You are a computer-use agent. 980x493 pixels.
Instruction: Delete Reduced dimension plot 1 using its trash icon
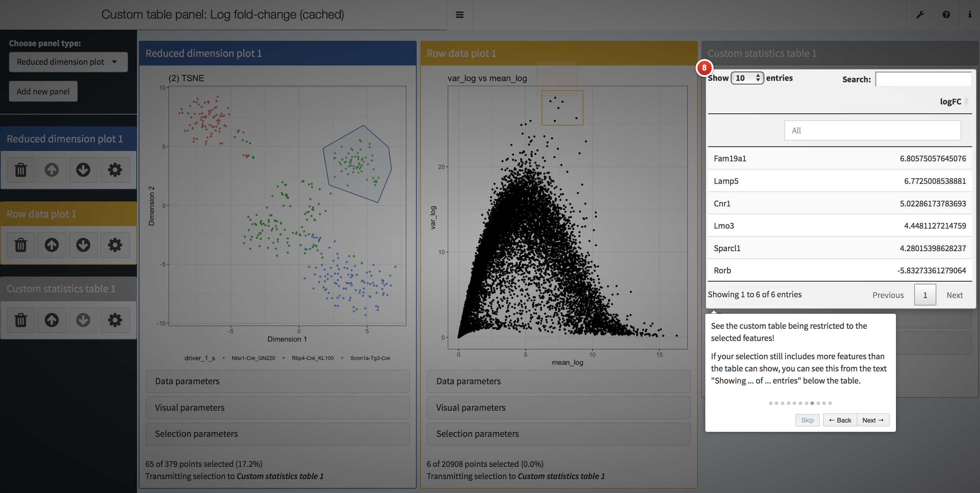(21, 170)
